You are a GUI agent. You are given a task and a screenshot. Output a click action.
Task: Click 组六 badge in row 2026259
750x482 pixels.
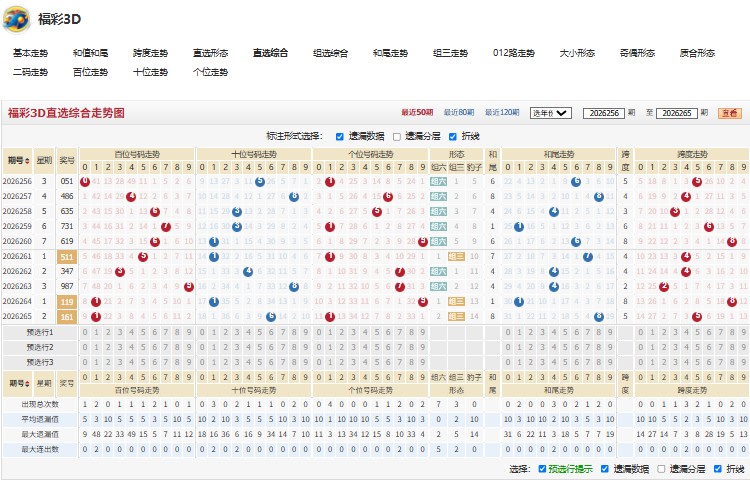(x=438, y=227)
